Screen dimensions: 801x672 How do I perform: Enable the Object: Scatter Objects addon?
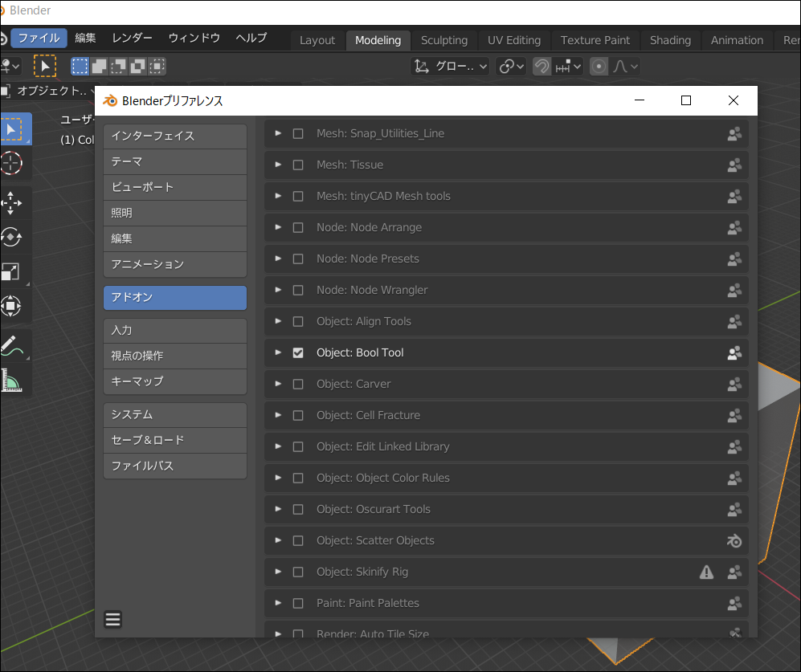(298, 541)
